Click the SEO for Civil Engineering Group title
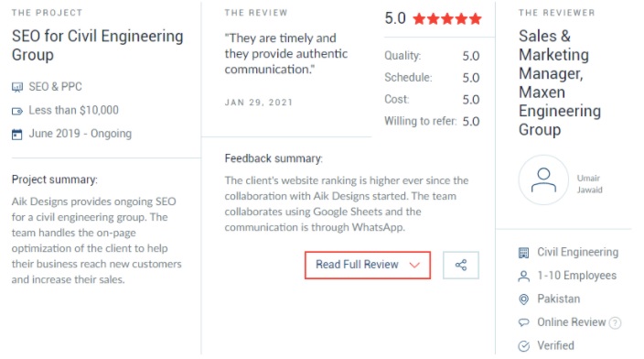This screenshot has height=359, width=644. click(x=97, y=45)
